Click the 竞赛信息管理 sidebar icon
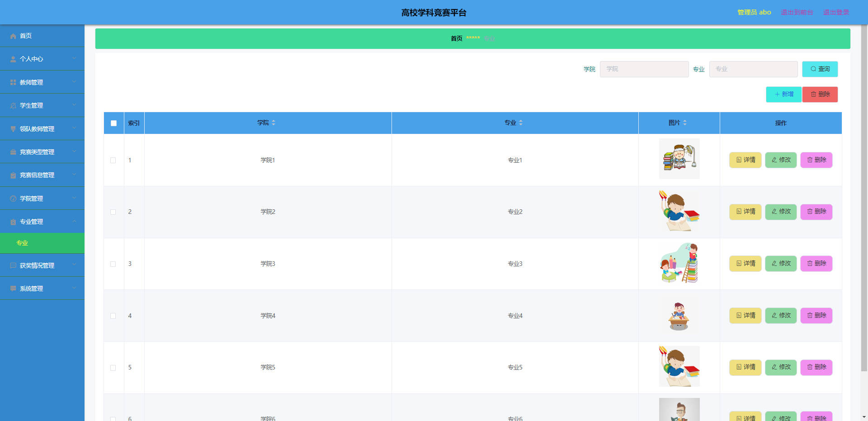This screenshot has width=868, height=421. coord(13,175)
